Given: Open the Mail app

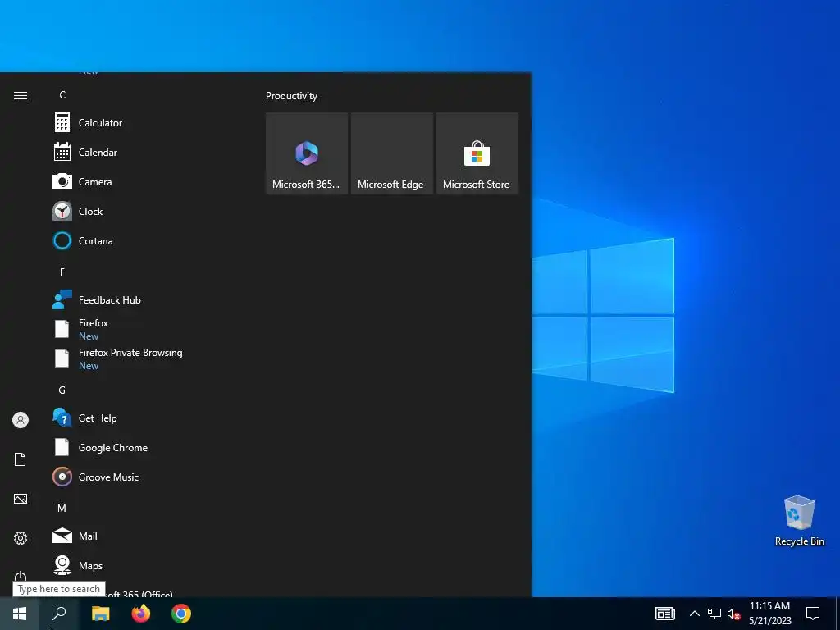Looking at the screenshot, I should click(144, 536).
